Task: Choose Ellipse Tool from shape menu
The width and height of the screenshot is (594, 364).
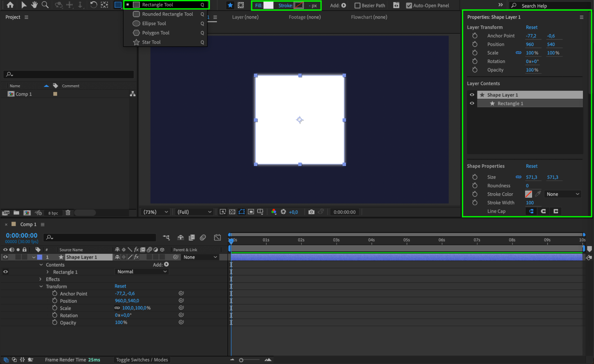Action: (x=154, y=23)
